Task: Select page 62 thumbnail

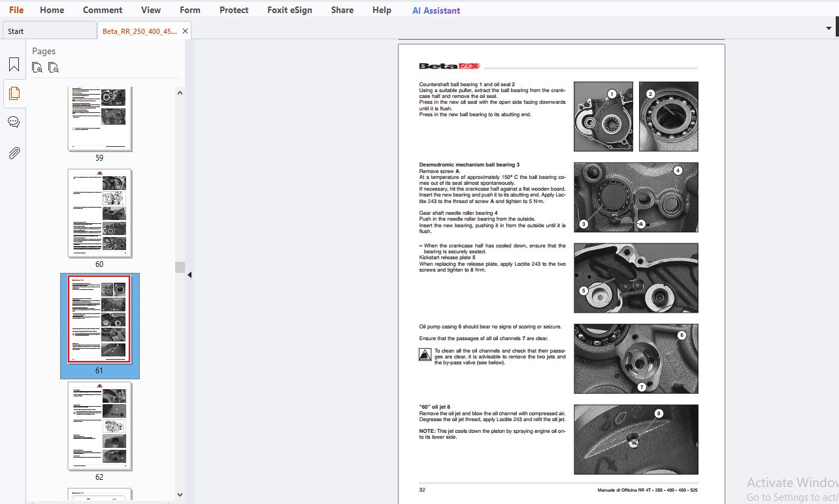Action: (x=99, y=426)
